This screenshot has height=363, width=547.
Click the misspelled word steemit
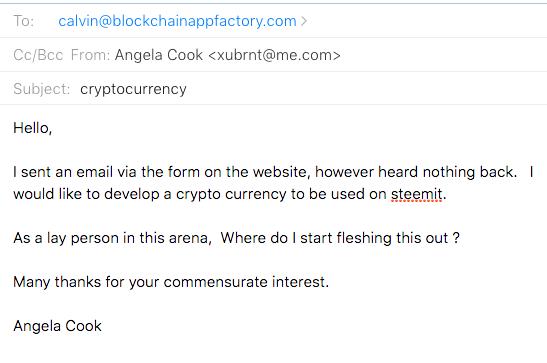[417, 194]
